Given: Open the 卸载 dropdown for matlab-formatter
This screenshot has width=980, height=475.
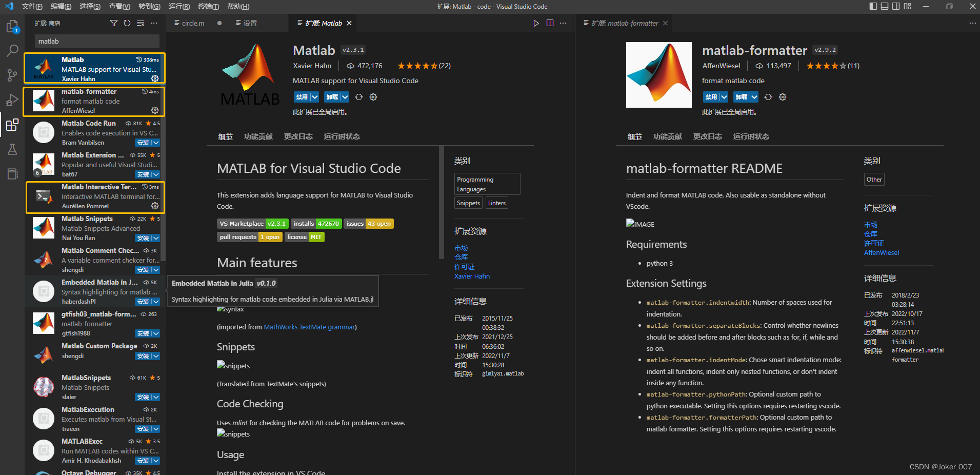Looking at the screenshot, I should coord(753,96).
